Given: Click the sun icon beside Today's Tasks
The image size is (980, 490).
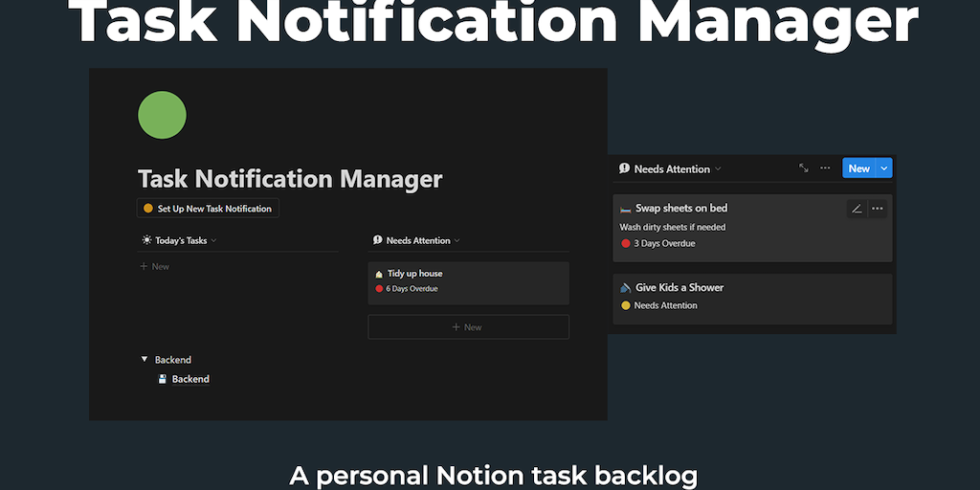Looking at the screenshot, I should point(146,240).
